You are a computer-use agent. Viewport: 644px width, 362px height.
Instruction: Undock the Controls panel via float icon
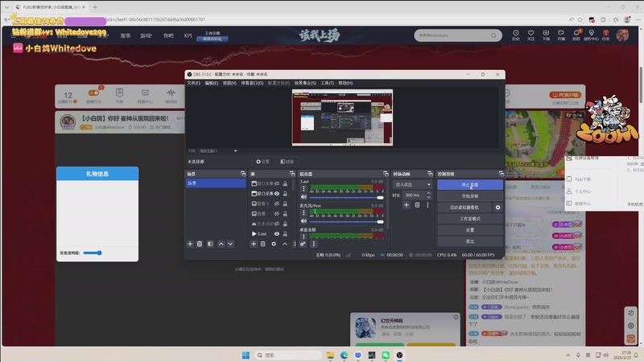click(x=501, y=174)
